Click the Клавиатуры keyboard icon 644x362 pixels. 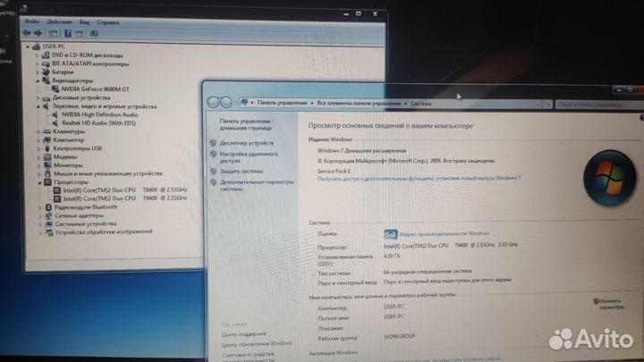pyautogui.click(x=47, y=131)
